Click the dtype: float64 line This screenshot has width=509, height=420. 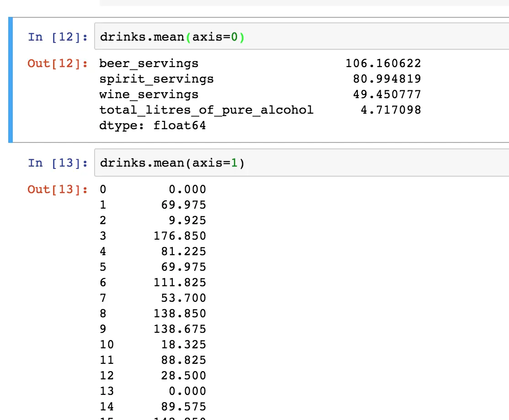point(153,126)
